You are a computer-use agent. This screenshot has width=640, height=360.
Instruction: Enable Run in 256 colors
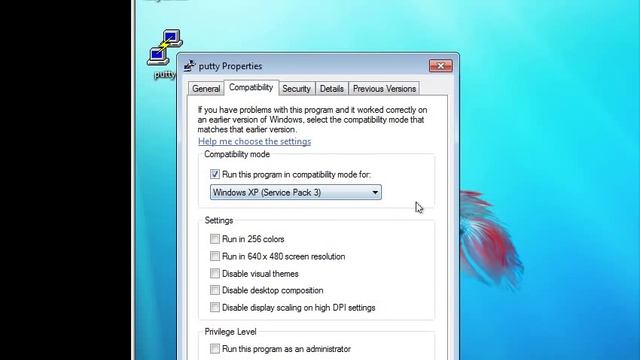tap(215, 239)
